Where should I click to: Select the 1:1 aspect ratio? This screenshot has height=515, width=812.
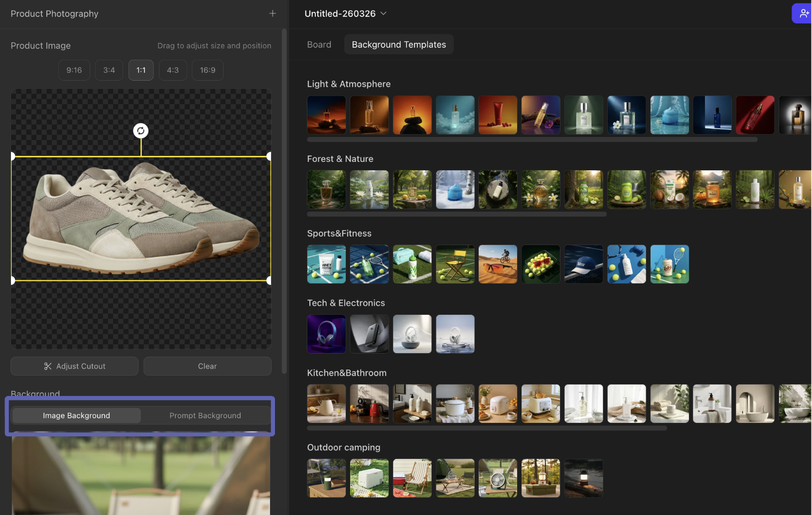(x=141, y=70)
